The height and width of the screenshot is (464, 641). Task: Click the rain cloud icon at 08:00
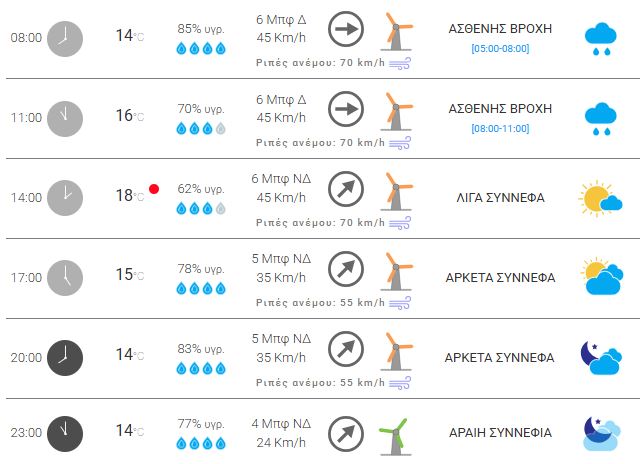click(x=600, y=37)
